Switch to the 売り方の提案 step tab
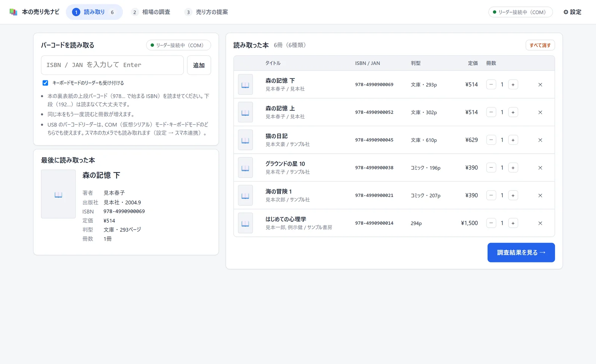 [207, 12]
